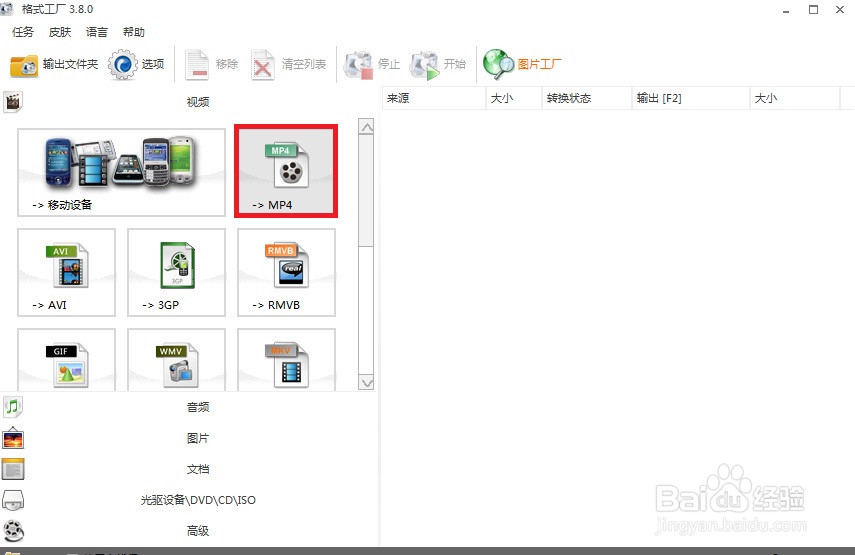This screenshot has height=555, width=855.
Task: Open the 语言 menu
Action: (97, 32)
